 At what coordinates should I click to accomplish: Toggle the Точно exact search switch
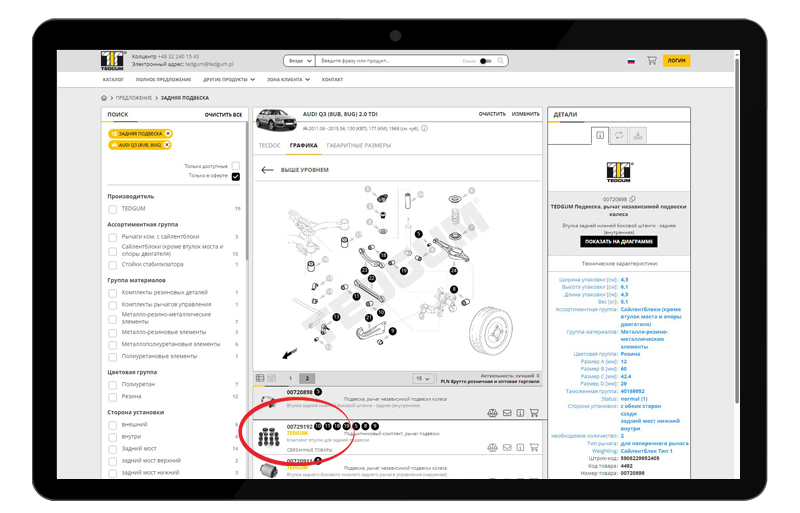coord(486,61)
